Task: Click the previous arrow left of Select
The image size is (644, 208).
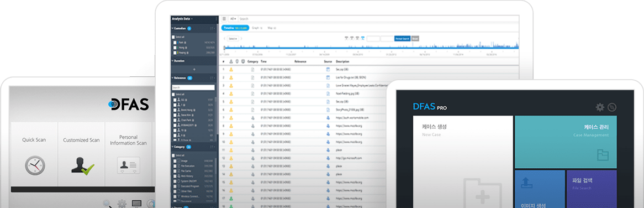Action: 224,38
